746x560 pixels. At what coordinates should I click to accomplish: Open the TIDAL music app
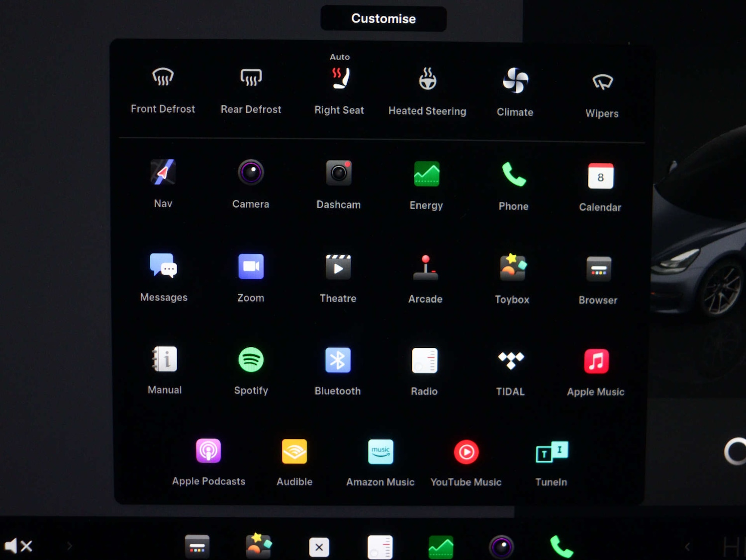(x=511, y=361)
